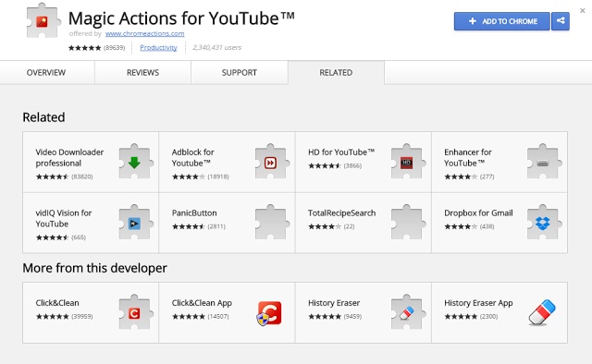This screenshot has width=592, height=364.
Task: Click the Adblock for Youtube fast-forward icon
Action: 272,163
